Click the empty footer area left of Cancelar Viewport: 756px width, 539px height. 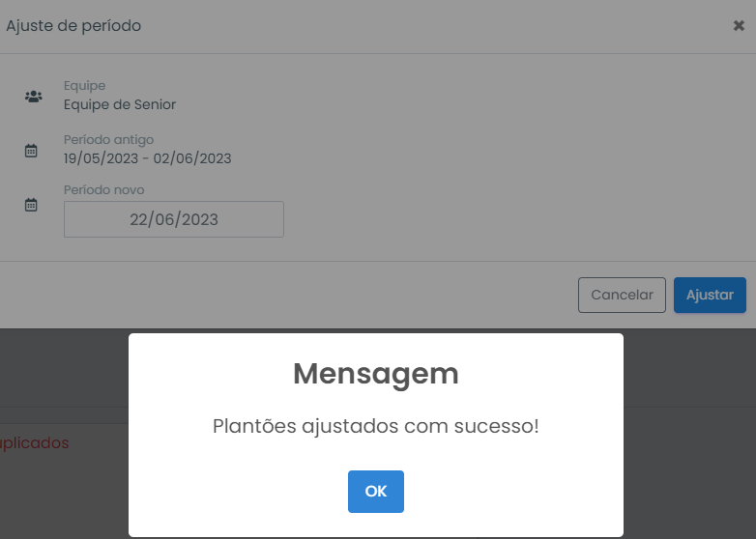(x=289, y=295)
